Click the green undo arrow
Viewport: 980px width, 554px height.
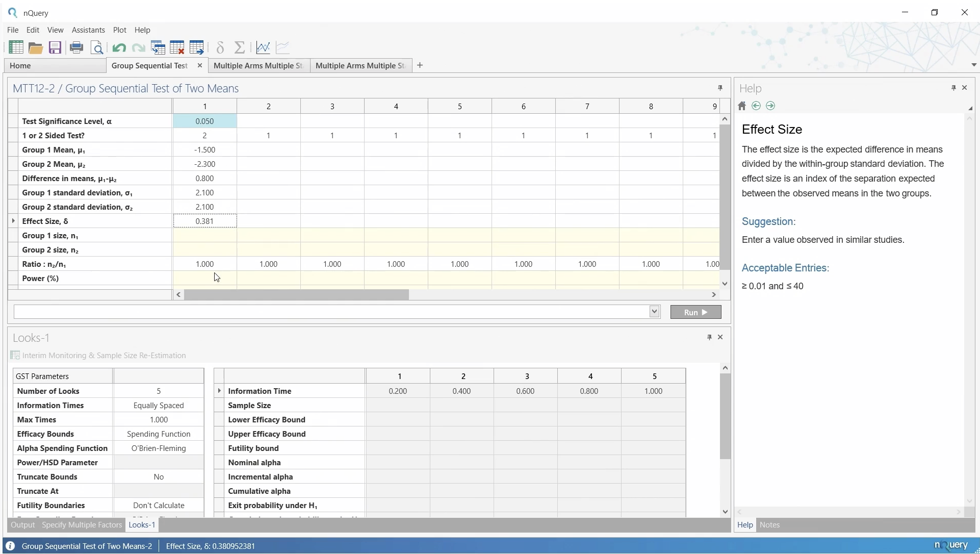point(119,48)
